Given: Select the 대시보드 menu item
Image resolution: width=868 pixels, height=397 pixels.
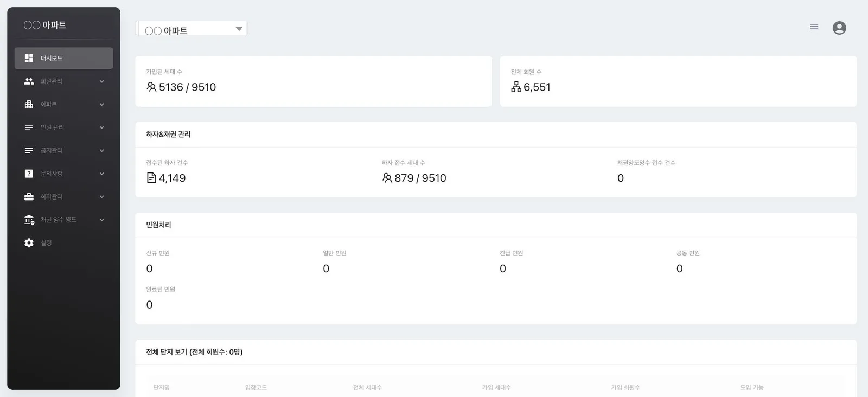Looking at the screenshot, I should point(63,58).
